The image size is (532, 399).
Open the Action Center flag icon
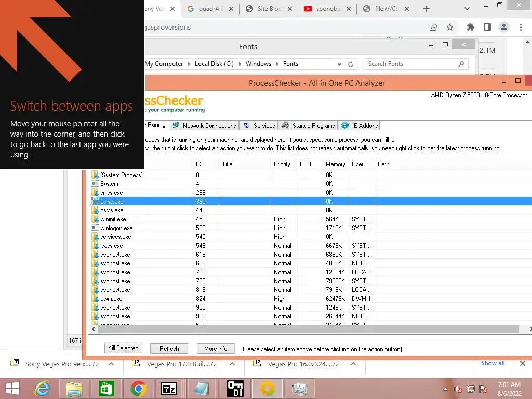click(483, 389)
